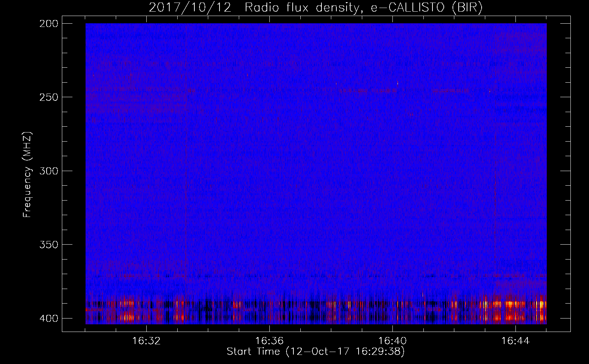
Task: Click the 'Start Time (12-Oct-17 16:29:38)' axis label
Action: click(316, 352)
